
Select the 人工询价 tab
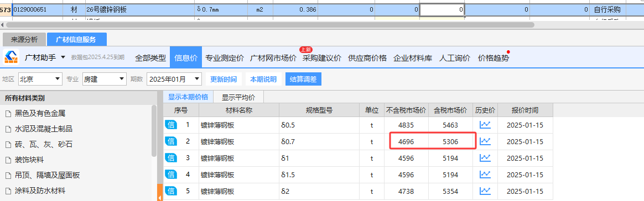(x=455, y=58)
